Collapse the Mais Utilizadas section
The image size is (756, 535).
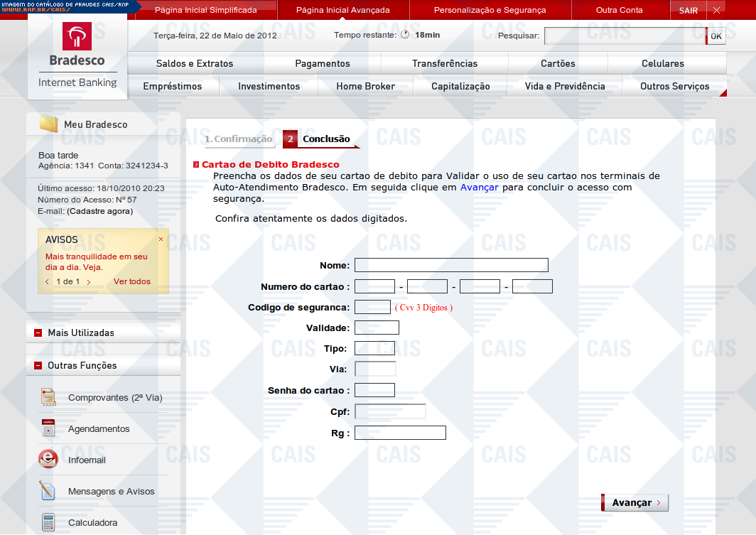tap(37, 333)
